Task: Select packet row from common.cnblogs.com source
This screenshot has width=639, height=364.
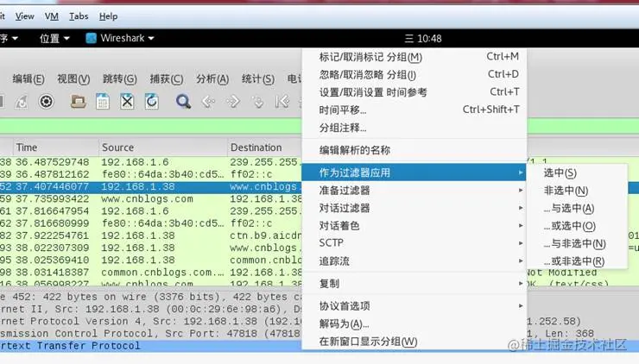Action: point(151,272)
